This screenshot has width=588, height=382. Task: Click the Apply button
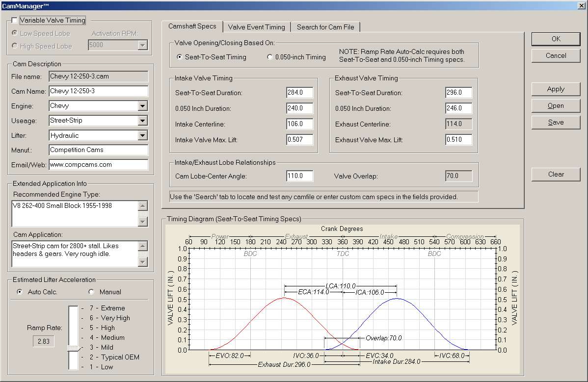click(556, 89)
